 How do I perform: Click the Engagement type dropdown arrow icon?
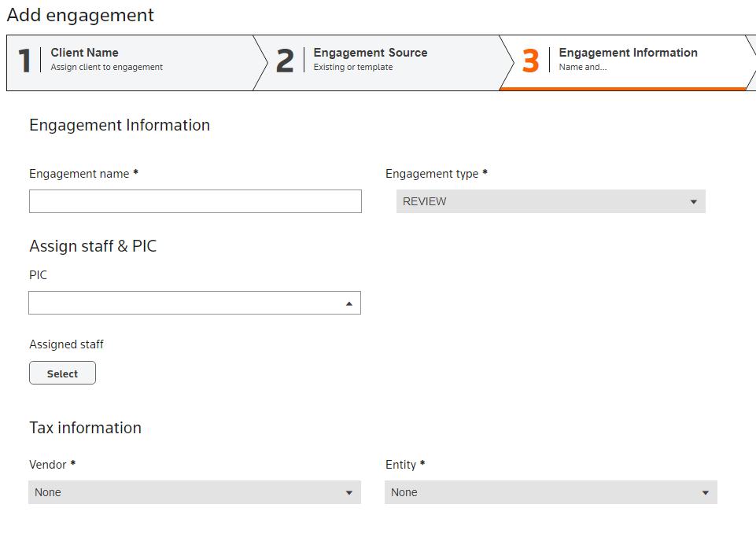coord(693,202)
